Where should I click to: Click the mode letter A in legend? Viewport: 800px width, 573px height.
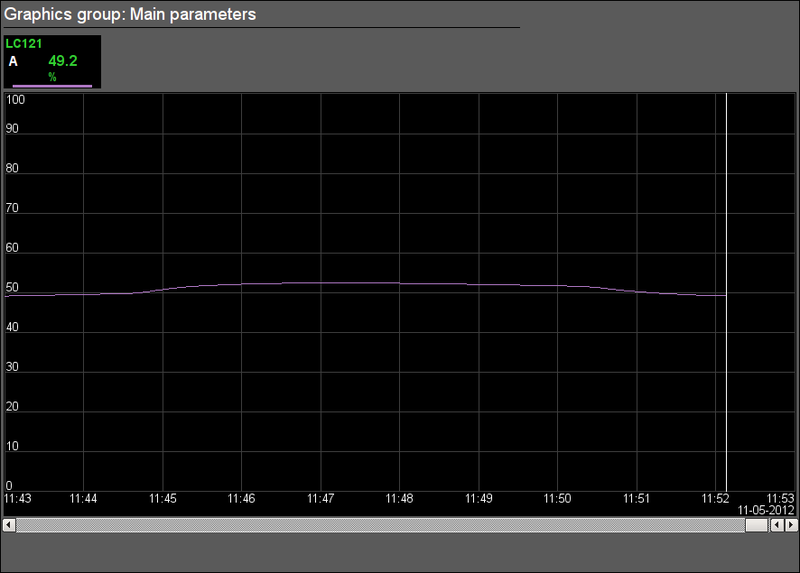pyautogui.click(x=13, y=62)
